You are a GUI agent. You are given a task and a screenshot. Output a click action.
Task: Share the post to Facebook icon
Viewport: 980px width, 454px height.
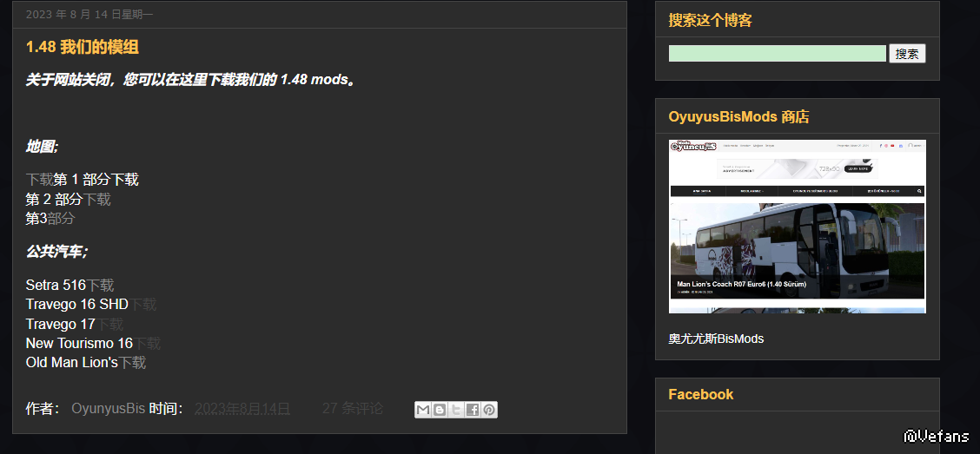tap(473, 410)
